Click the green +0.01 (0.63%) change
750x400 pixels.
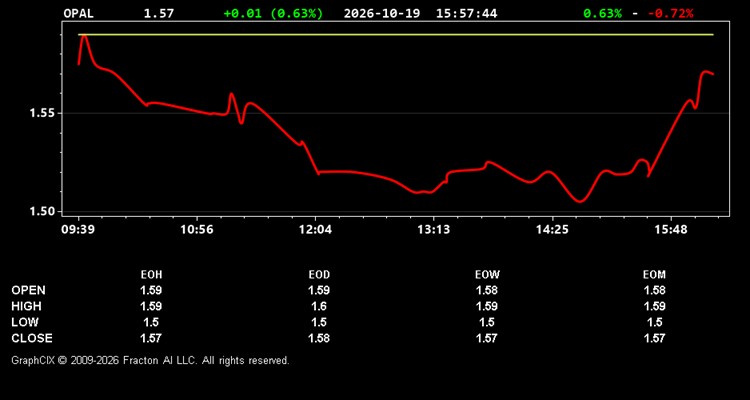click(x=273, y=13)
